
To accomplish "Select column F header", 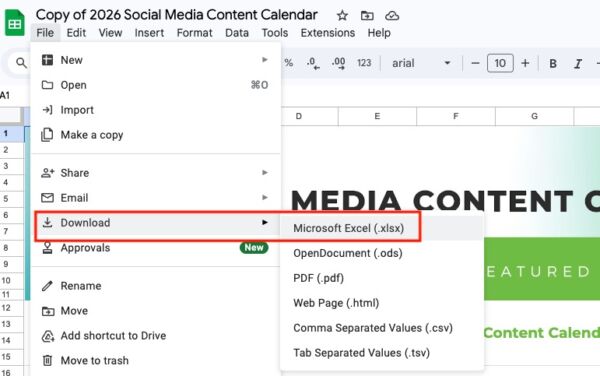I will pyautogui.click(x=456, y=116).
